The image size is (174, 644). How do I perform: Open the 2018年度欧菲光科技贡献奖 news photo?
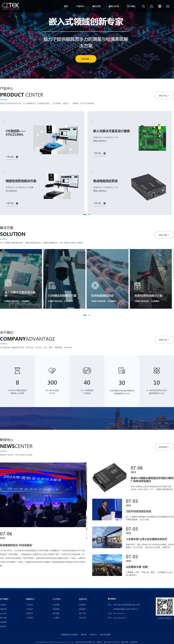(43, 495)
